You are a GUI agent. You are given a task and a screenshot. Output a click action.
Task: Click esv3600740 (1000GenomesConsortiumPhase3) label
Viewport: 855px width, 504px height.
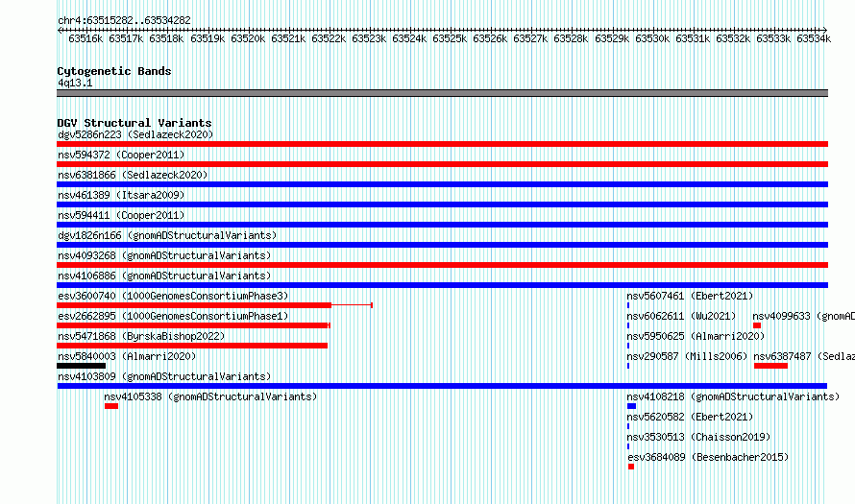point(173,296)
